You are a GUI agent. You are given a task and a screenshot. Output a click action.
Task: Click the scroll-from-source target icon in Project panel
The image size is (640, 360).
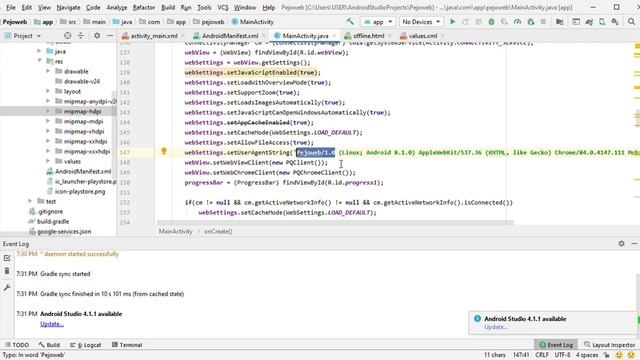coord(68,36)
